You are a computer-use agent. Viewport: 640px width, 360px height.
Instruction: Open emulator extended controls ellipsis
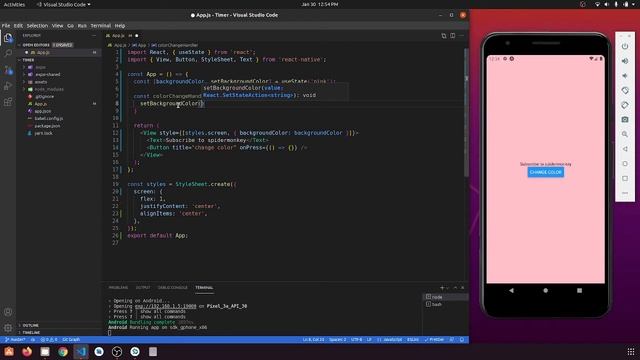(625, 193)
